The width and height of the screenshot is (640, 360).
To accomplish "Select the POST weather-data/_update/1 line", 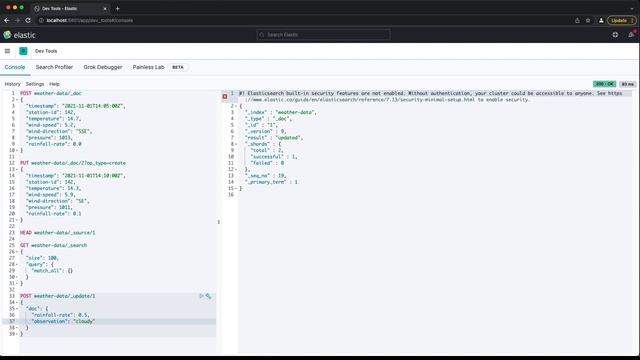I will (58, 296).
